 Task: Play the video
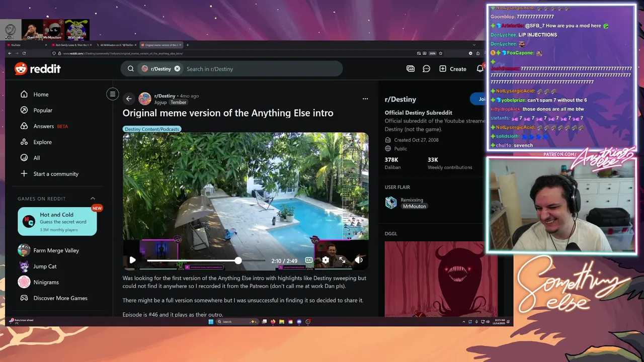click(x=132, y=260)
